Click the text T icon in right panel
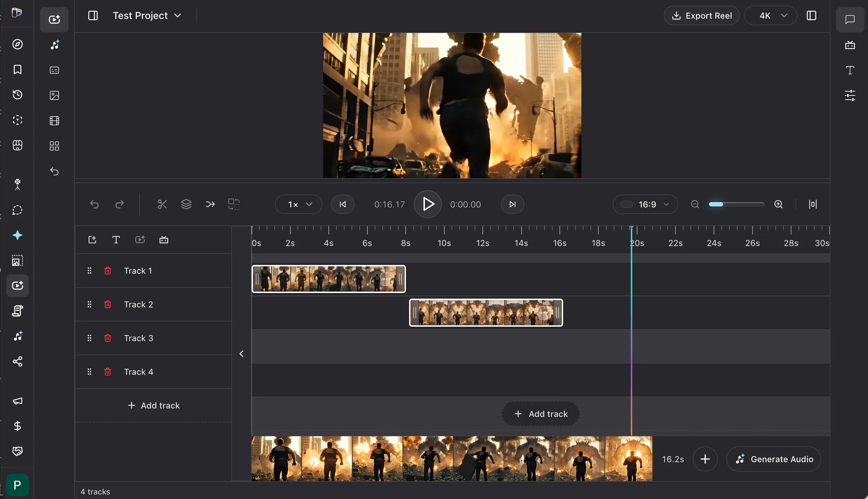This screenshot has width=868, height=499. [x=850, y=70]
